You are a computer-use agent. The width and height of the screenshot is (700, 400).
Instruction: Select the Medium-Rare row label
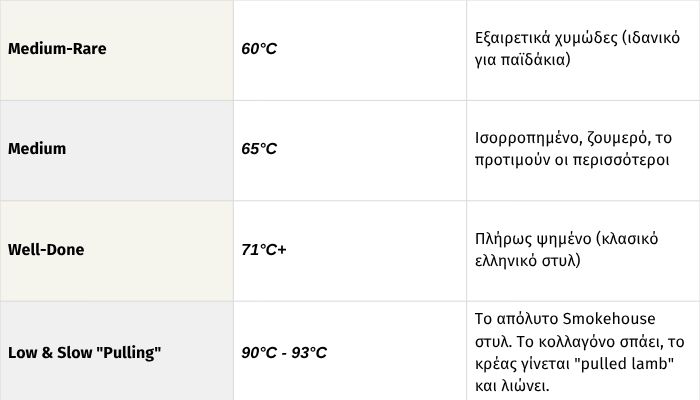click(x=57, y=49)
